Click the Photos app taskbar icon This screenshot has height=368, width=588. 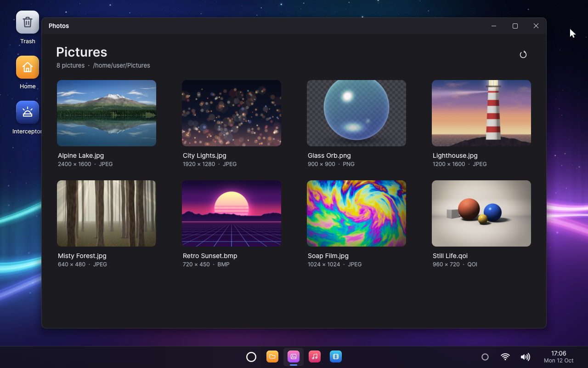[x=294, y=357]
